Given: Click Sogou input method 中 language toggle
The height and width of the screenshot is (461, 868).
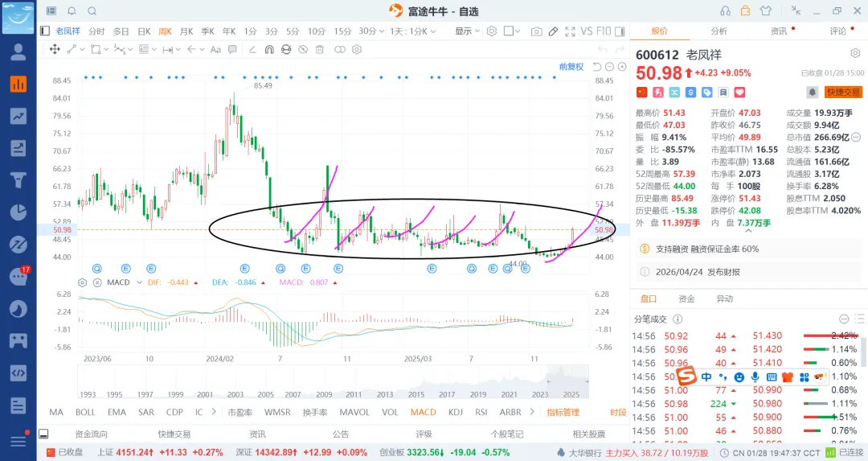Looking at the screenshot, I should coord(706,377).
